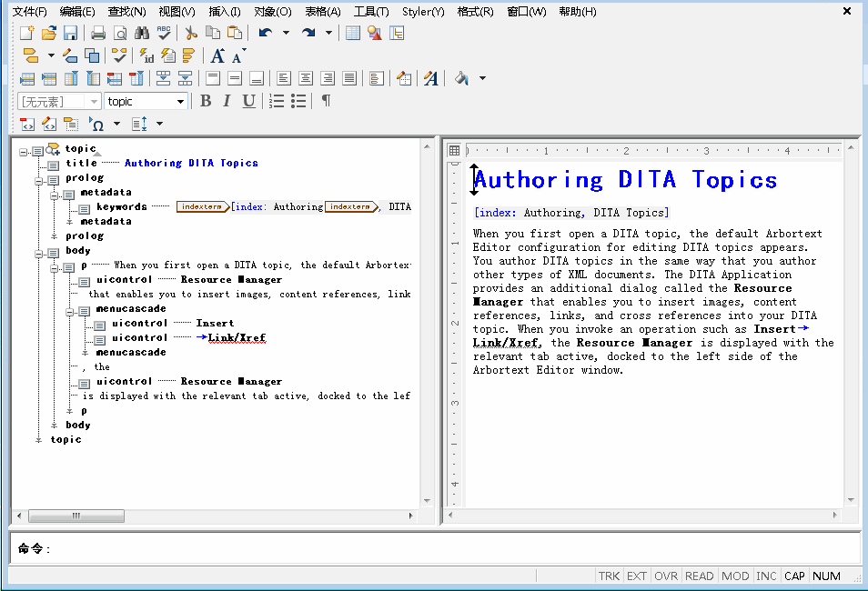Open the undo history dropdown arrow
The image size is (868, 591).
click(x=287, y=34)
